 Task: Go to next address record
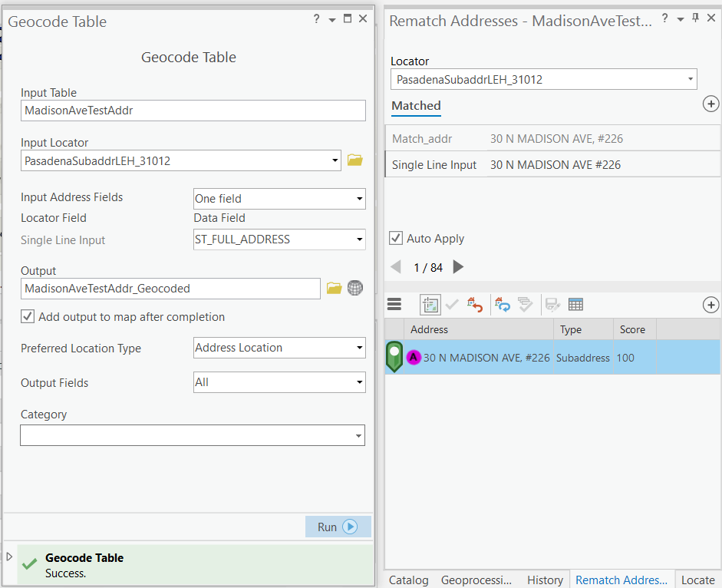point(458,267)
